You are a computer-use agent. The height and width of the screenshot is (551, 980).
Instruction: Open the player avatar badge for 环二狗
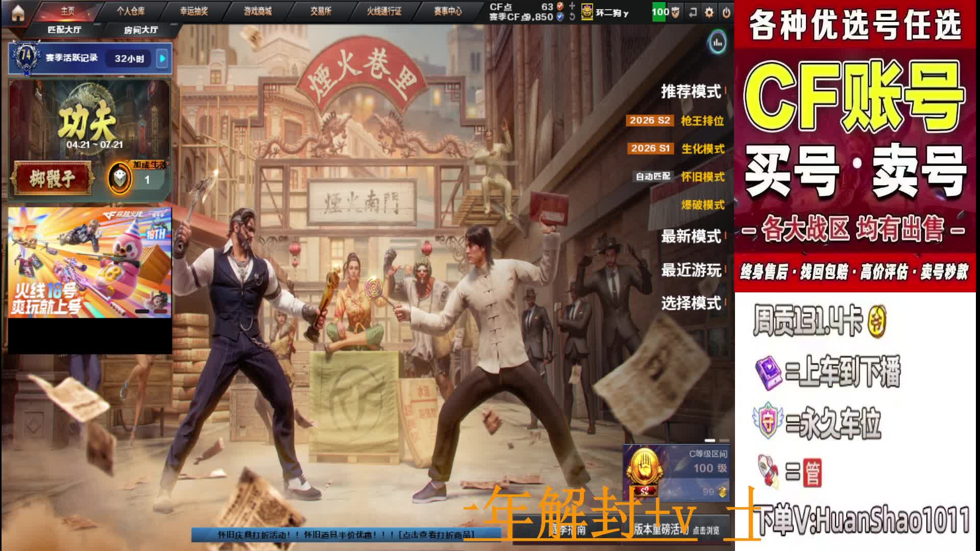pos(587,12)
